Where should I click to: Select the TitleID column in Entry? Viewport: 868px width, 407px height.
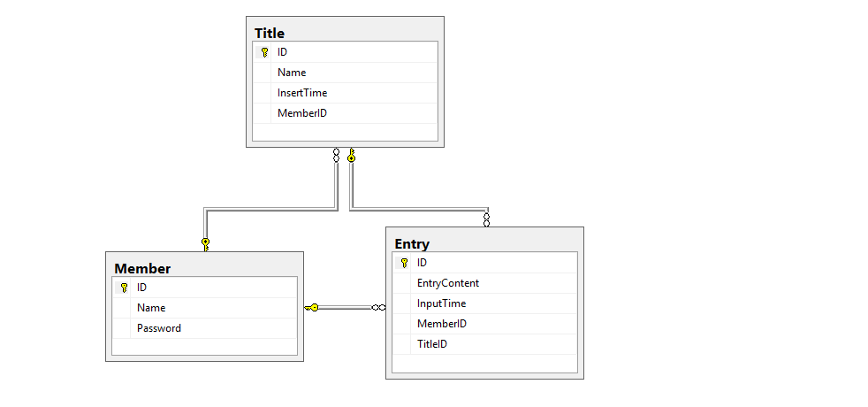tap(432, 344)
